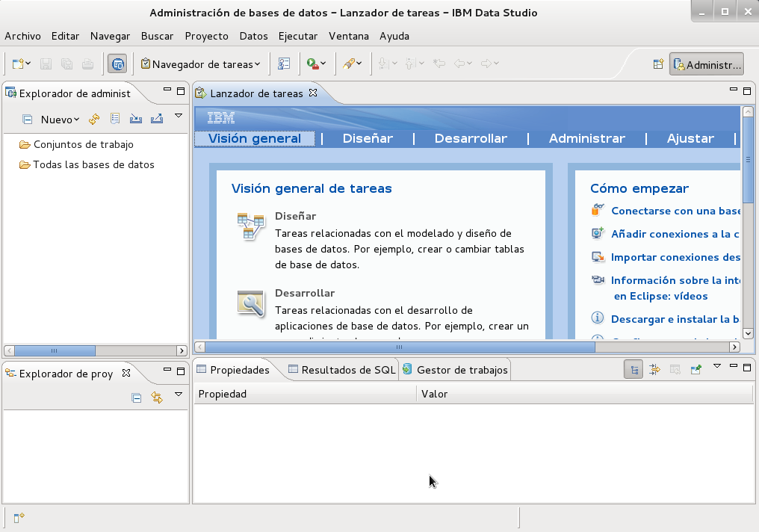Select Conjuntos de trabajo folder

pyautogui.click(x=76, y=144)
